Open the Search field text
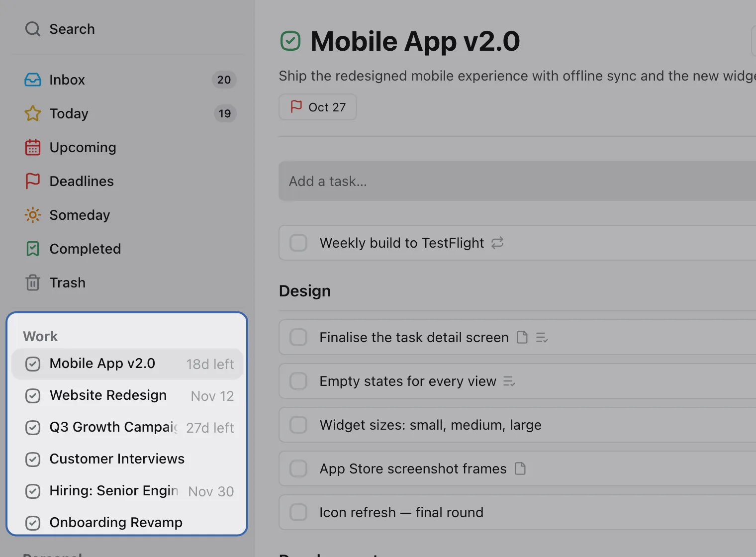The image size is (756, 557). pos(72,29)
